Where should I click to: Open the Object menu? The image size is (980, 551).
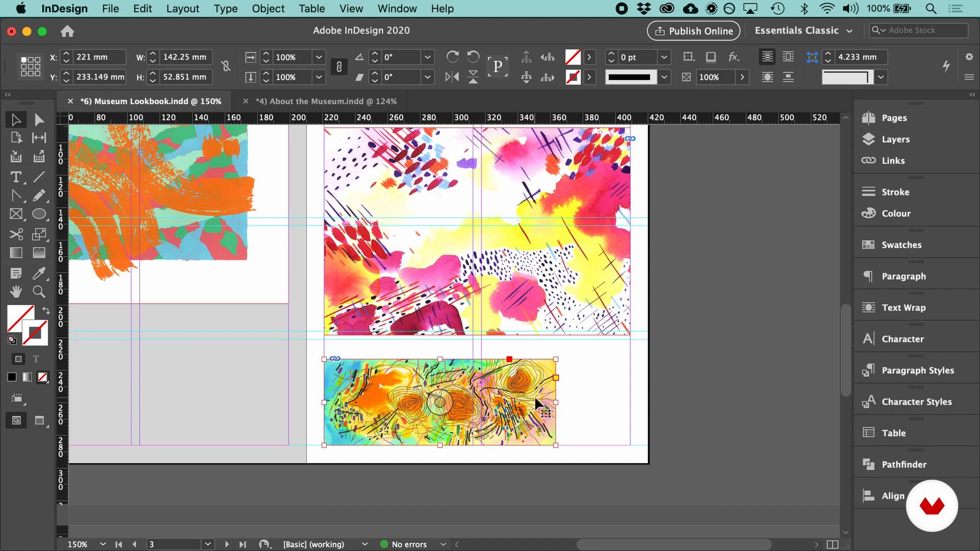268,9
